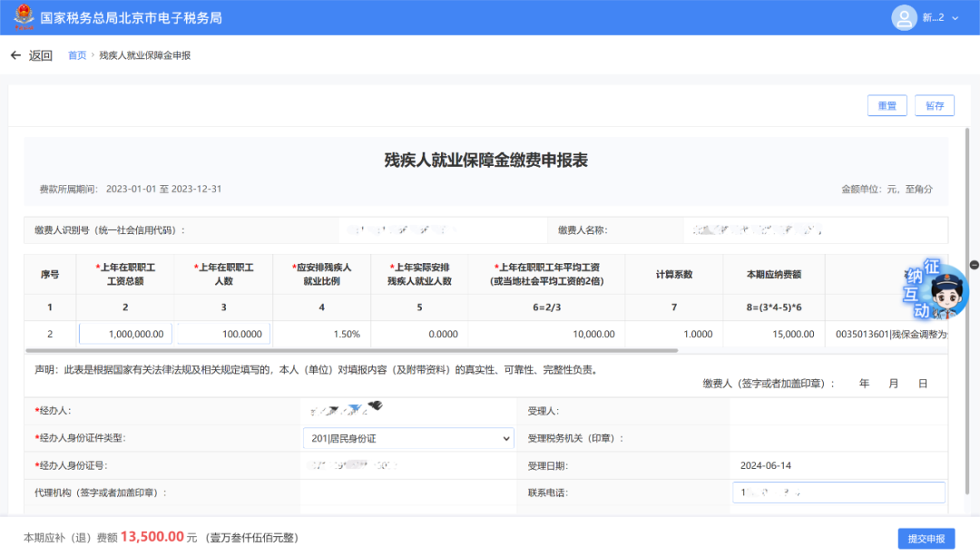Screen dimensions: 980x556
Task: Click 残疾人就业保障金申报 breadcrumb text
Action: pos(145,55)
